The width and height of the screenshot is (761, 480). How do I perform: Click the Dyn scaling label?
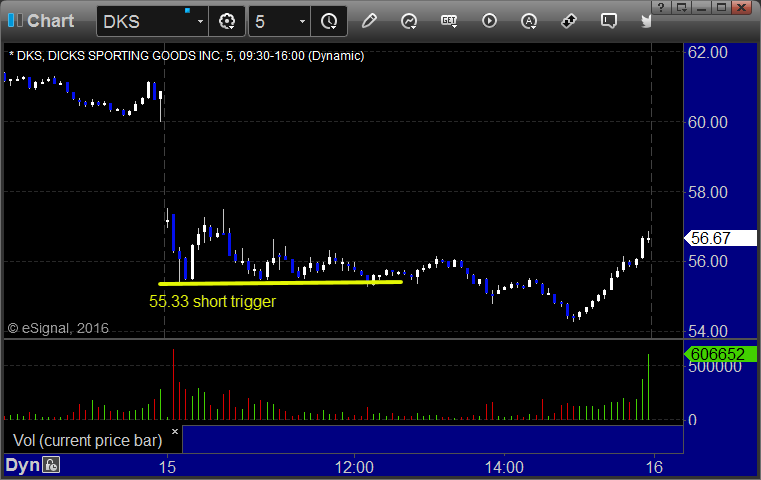click(22, 465)
